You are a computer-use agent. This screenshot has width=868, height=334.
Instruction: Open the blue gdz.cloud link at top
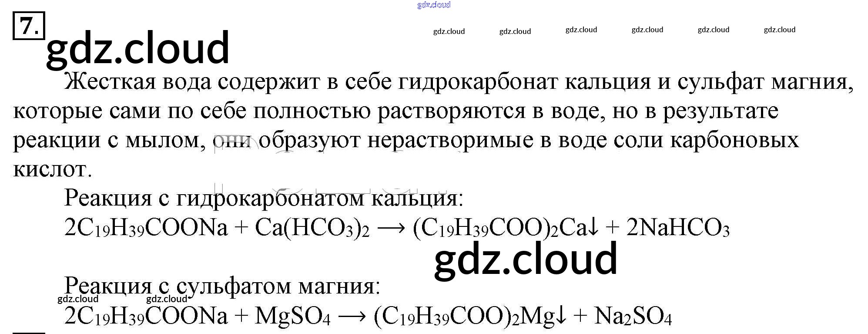(x=433, y=5)
